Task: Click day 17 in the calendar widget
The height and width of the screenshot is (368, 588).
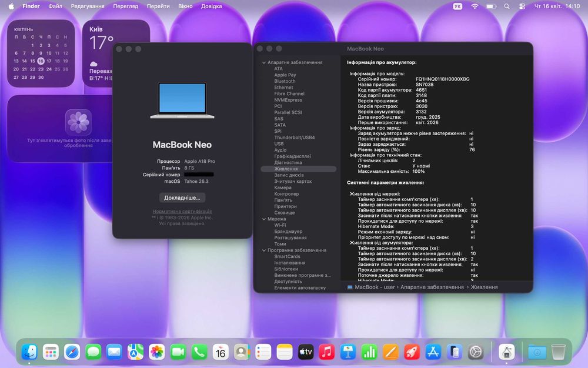Action: 49,61
